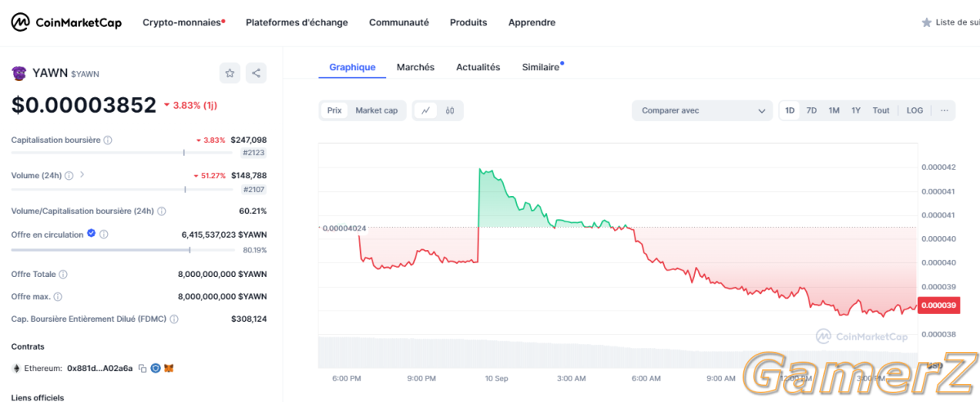Click the Ethereum logo in Contrats
This screenshot has height=402, width=980.
pyautogui.click(x=16, y=368)
